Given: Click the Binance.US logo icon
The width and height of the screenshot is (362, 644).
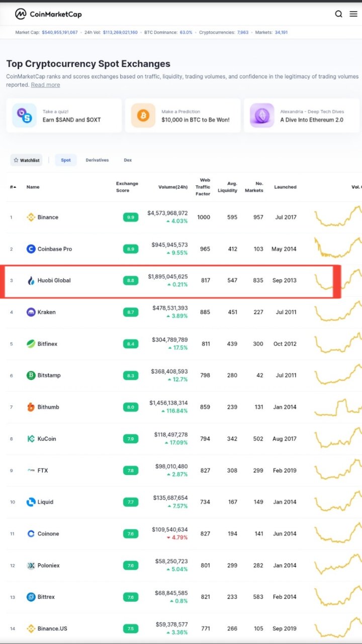Looking at the screenshot, I should [x=31, y=629].
